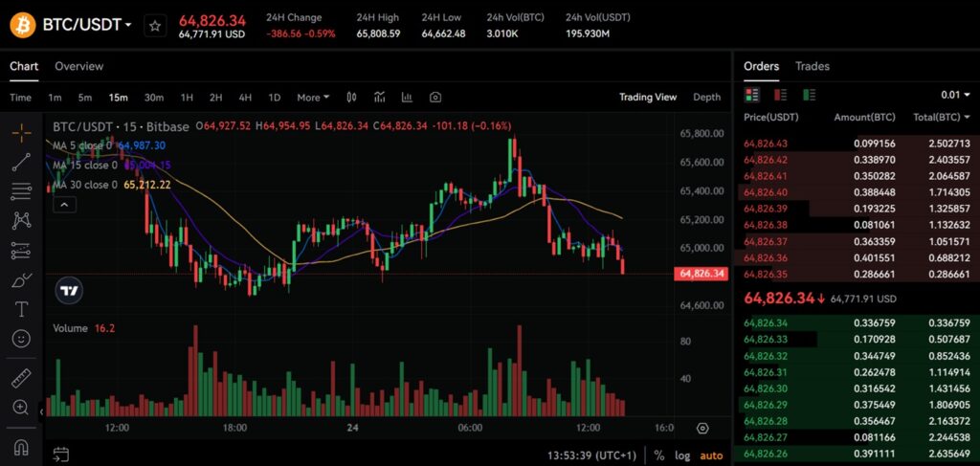980x466 pixels.
Task: Open the go to date icon
Action: (60, 455)
